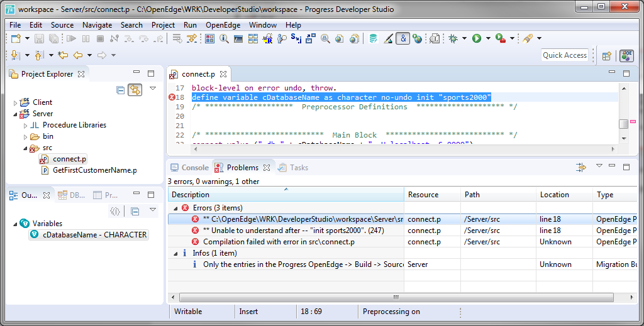644x326 pixels.
Task: Click the Back navigation yellow arrow
Action: coord(78,55)
